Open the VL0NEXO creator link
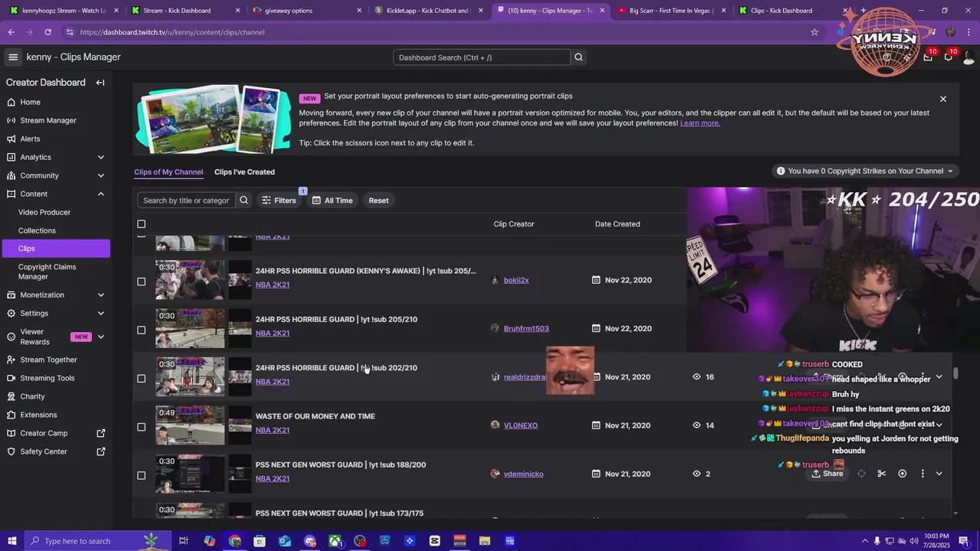 click(x=521, y=425)
